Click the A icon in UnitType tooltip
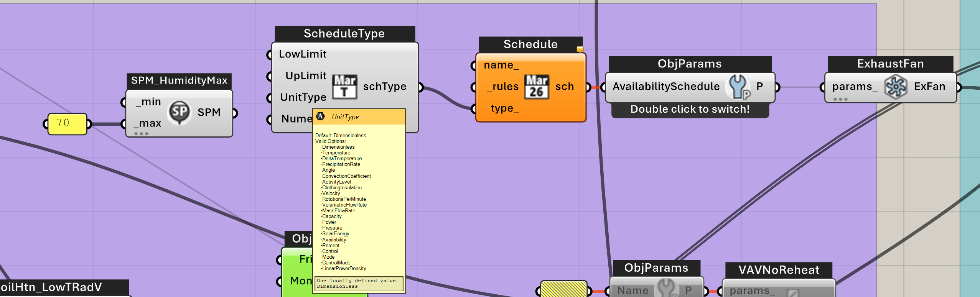 click(321, 117)
